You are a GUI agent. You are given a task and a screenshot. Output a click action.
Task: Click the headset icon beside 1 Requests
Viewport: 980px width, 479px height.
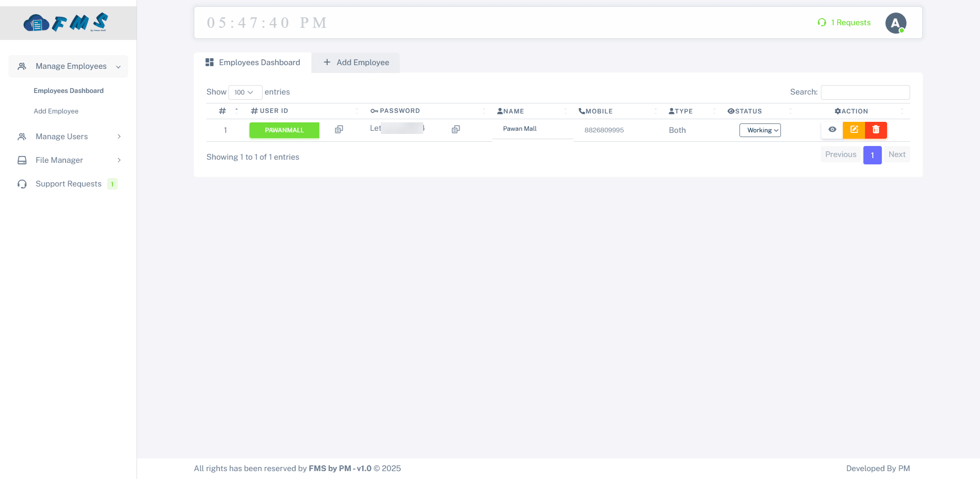pyautogui.click(x=822, y=23)
